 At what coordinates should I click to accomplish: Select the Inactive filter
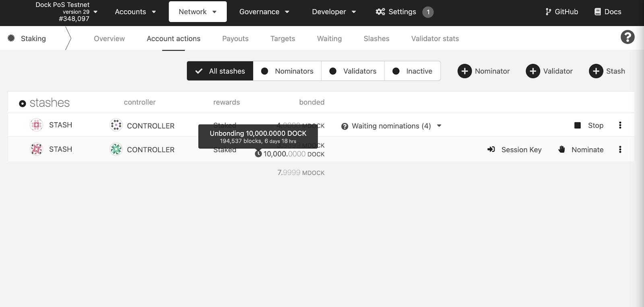coord(413,71)
